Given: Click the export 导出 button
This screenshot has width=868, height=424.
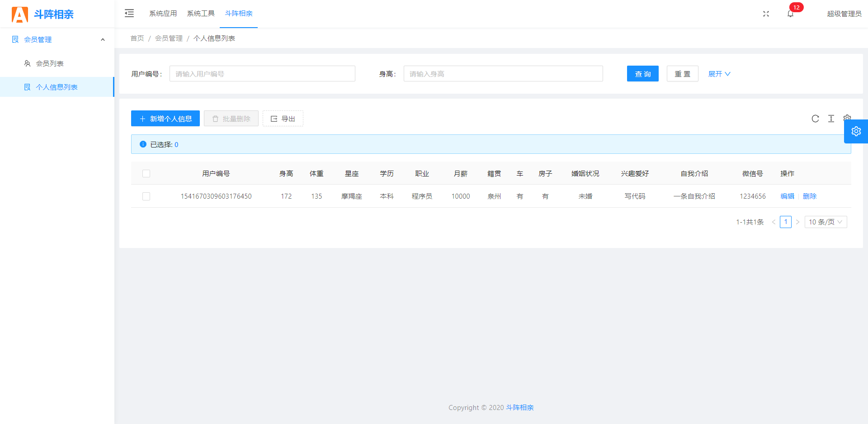Looking at the screenshot, I should click(283, 119).
